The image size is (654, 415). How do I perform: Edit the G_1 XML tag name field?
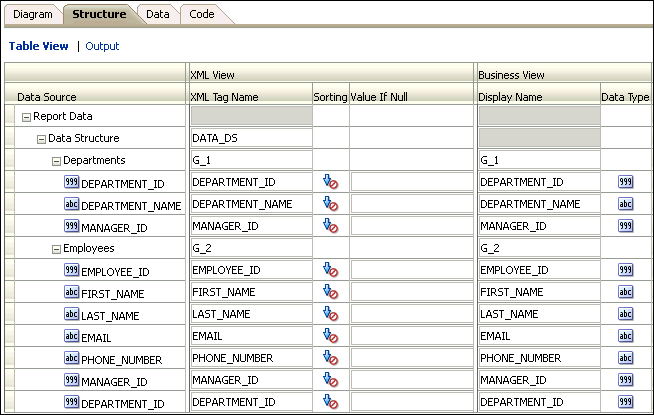coord(252,160)
